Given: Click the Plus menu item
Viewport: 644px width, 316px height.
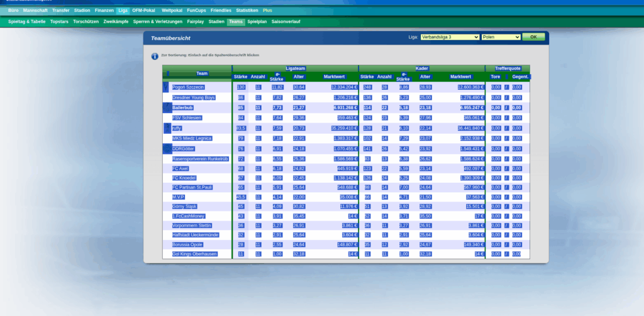Looking at the screenshot, I should (267, 11).
